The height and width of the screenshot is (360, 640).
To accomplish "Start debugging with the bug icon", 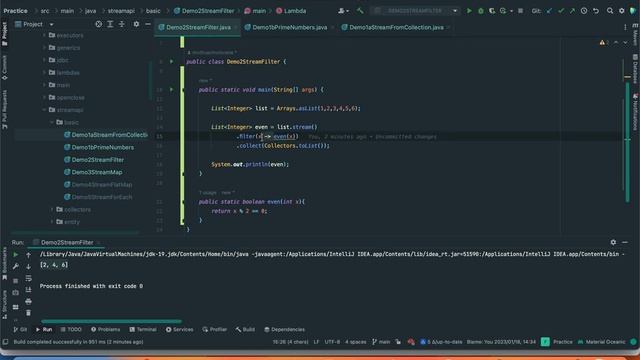I will pos(480,11).
